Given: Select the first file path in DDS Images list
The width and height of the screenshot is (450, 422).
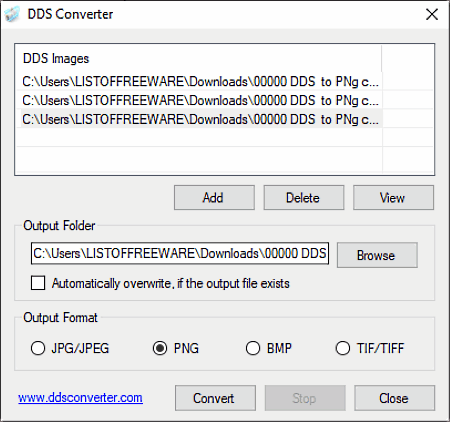Looking at the screenshot, I should point(202,81).
